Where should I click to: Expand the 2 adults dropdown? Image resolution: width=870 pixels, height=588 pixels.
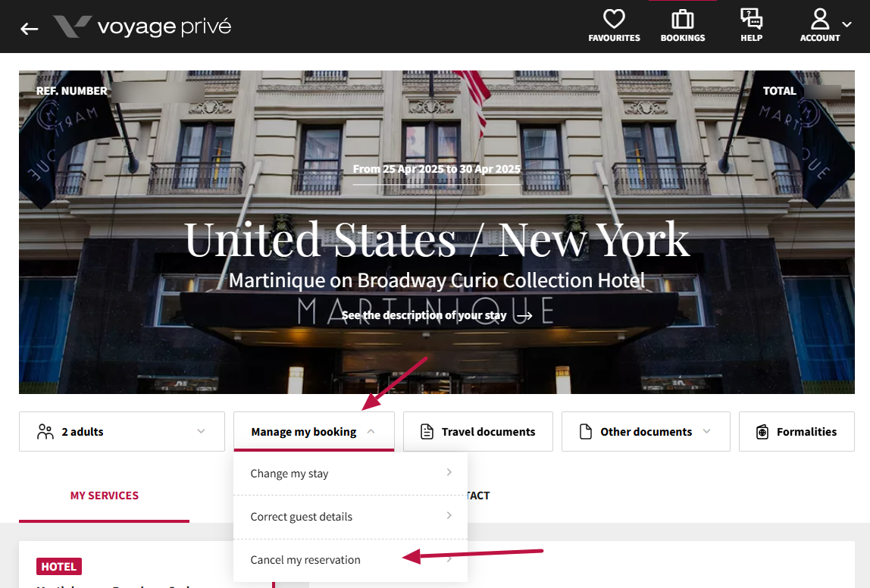click(x=121, y=432)
